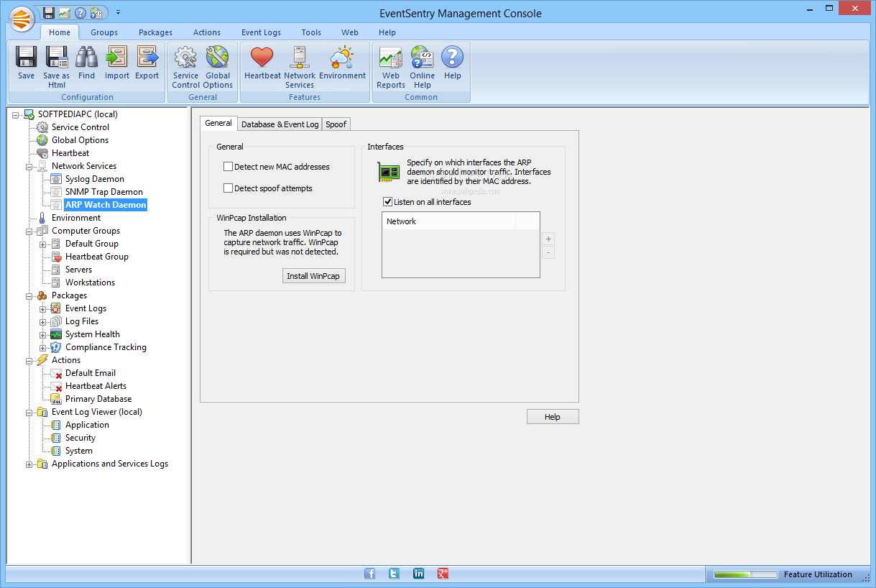Open Facebook icon in status bar

click(x=370, y=574)
